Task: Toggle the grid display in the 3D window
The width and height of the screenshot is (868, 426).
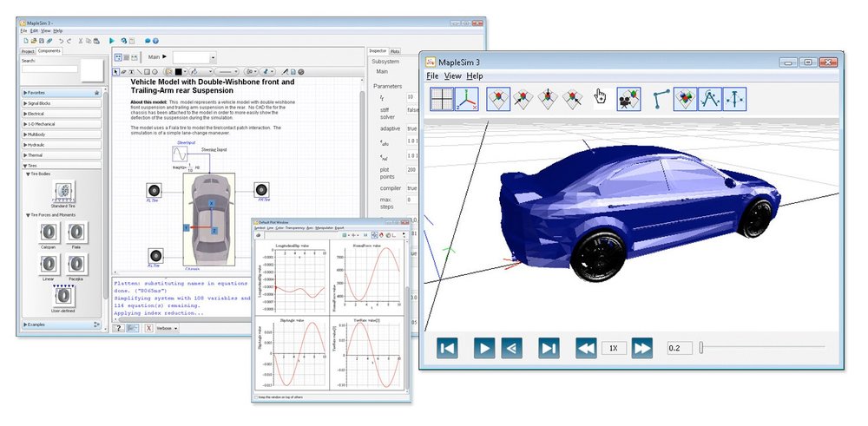Action: point(442,99)
